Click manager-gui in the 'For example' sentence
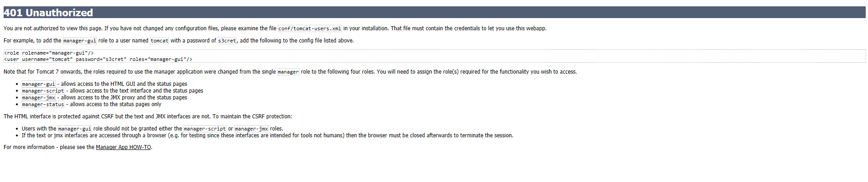868x182 pixels. point(80,41)
